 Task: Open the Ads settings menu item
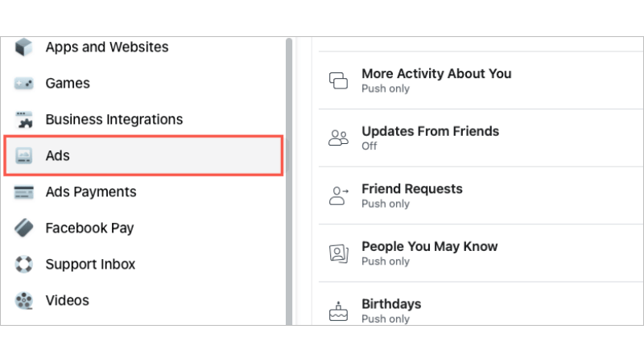143,156
